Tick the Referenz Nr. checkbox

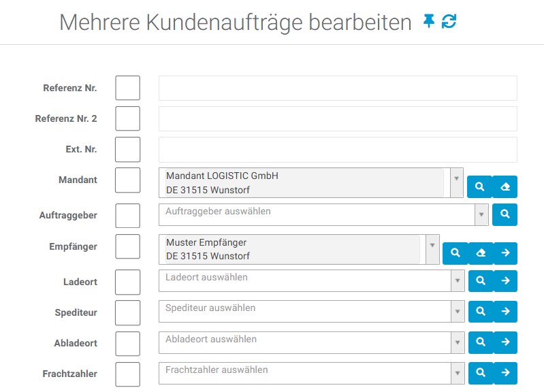[x=127, y=88]
